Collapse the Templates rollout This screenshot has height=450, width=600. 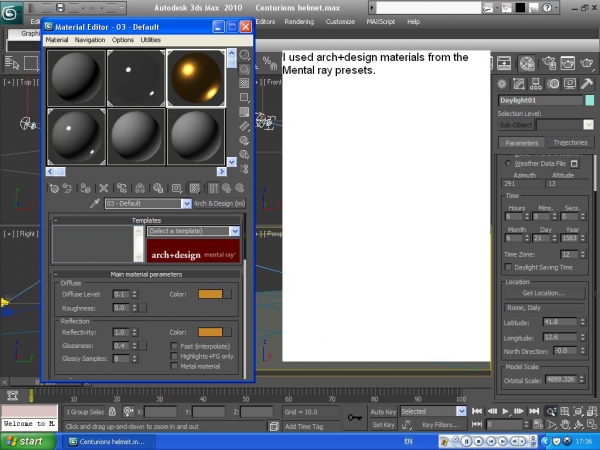146,220
